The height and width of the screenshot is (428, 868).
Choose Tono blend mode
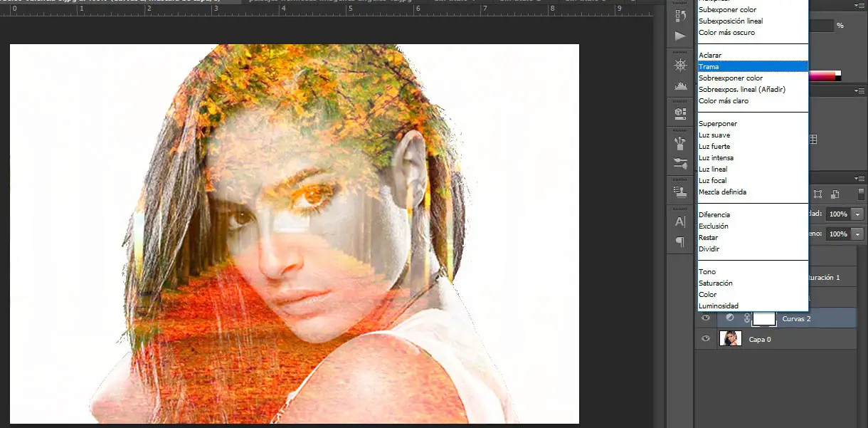point(752,271)
